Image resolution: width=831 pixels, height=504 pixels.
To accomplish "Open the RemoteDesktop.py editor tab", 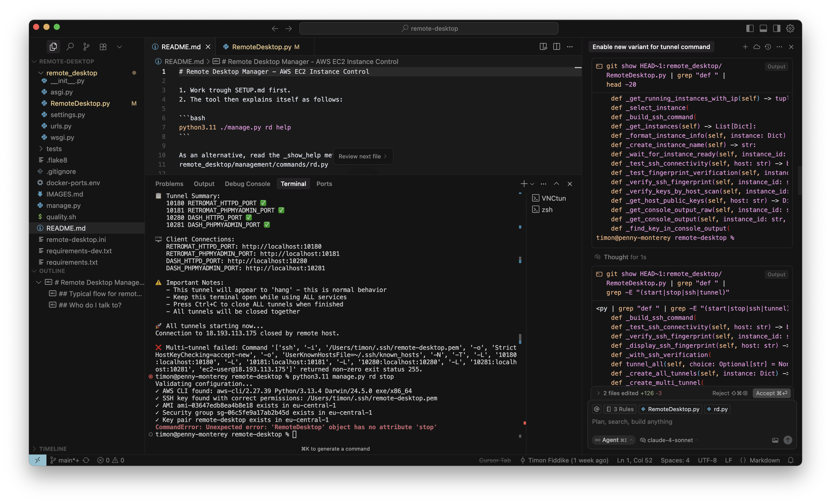I will point(261,47).
